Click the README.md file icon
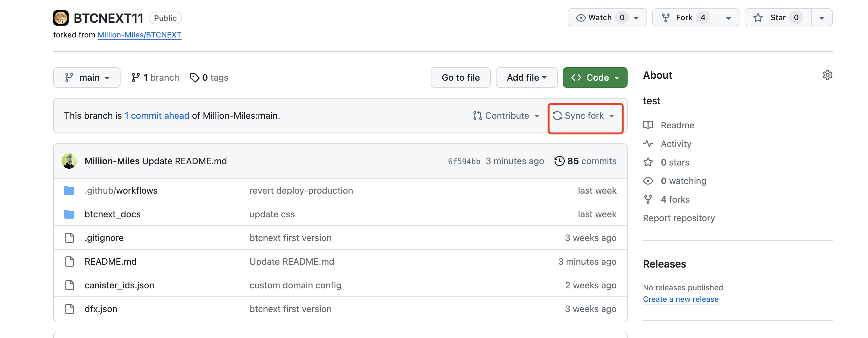 [x=70, y=261]
